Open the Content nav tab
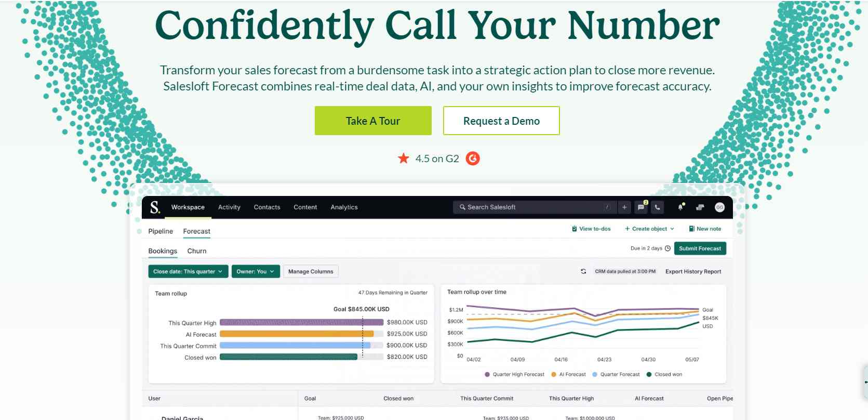 click(x=305, y=207)
